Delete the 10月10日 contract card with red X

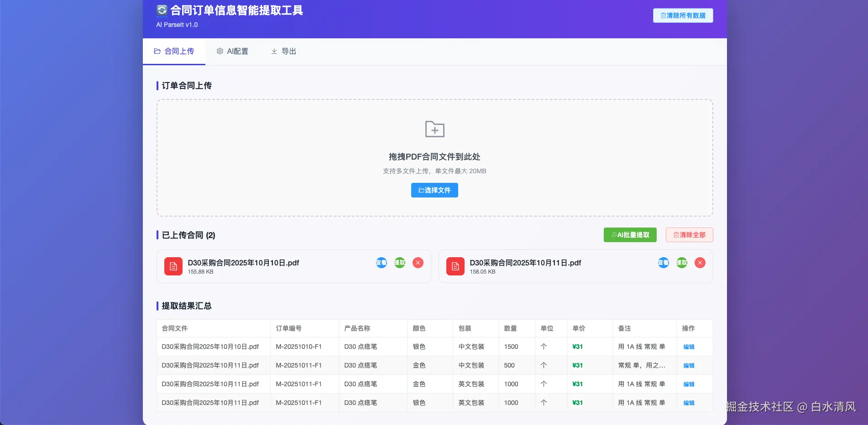tap(418, 263)
